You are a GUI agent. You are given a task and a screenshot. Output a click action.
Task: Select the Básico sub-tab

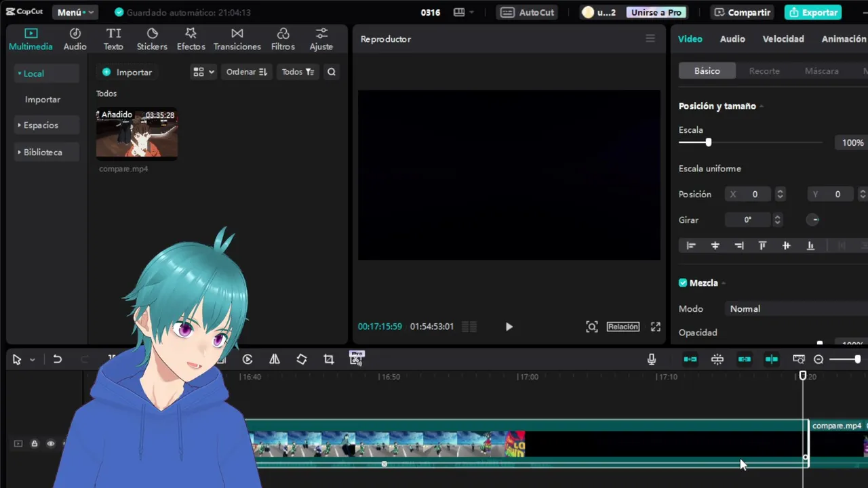[707, 70]
